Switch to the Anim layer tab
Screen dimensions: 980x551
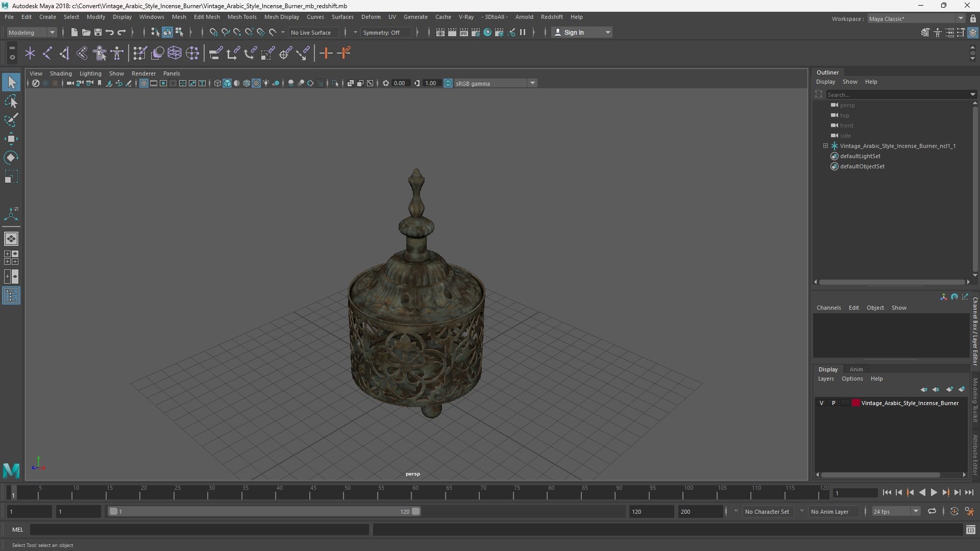[x=856, y=369]
